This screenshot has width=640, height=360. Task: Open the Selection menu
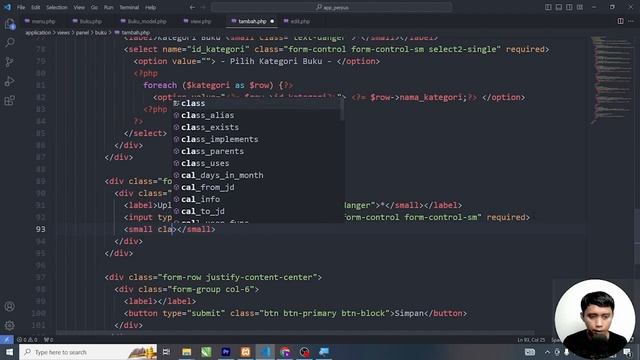coord(56,7)
